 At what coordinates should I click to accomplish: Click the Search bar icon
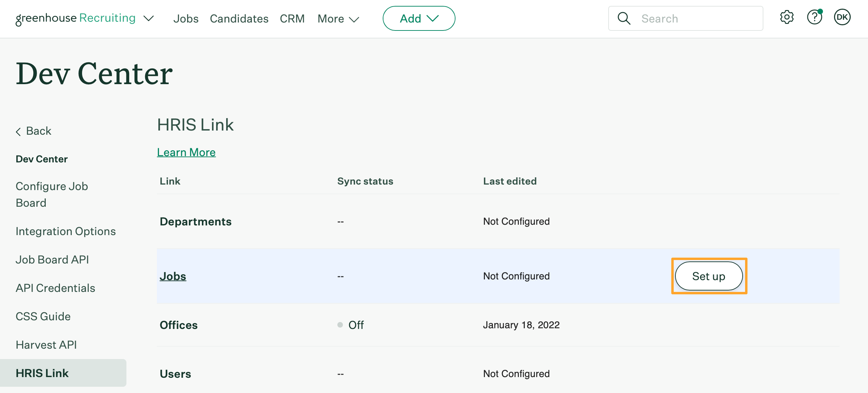625,18
